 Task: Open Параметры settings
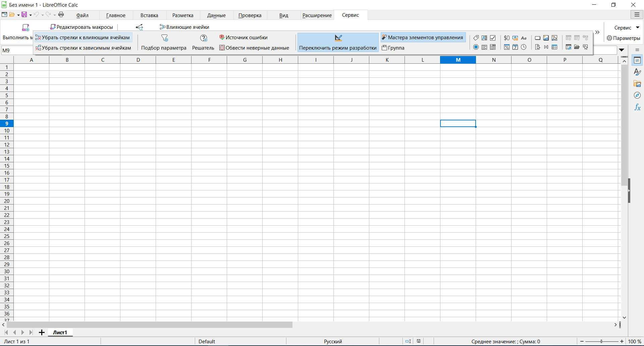(x=623, y=38)
